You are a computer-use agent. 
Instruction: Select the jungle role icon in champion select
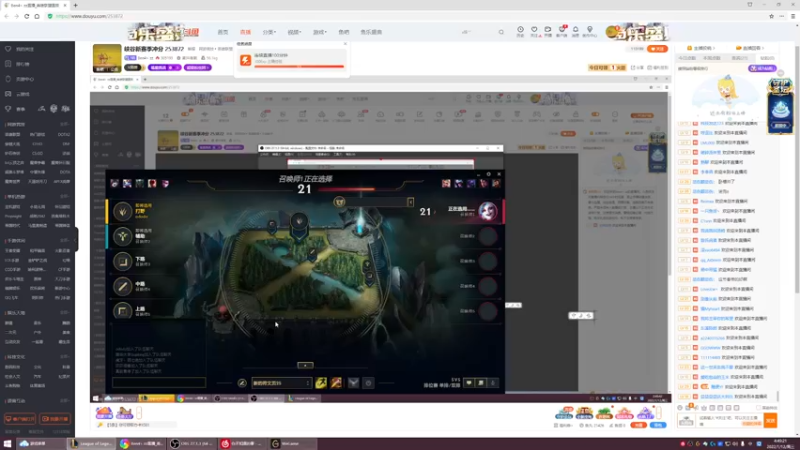click(122, 211)
